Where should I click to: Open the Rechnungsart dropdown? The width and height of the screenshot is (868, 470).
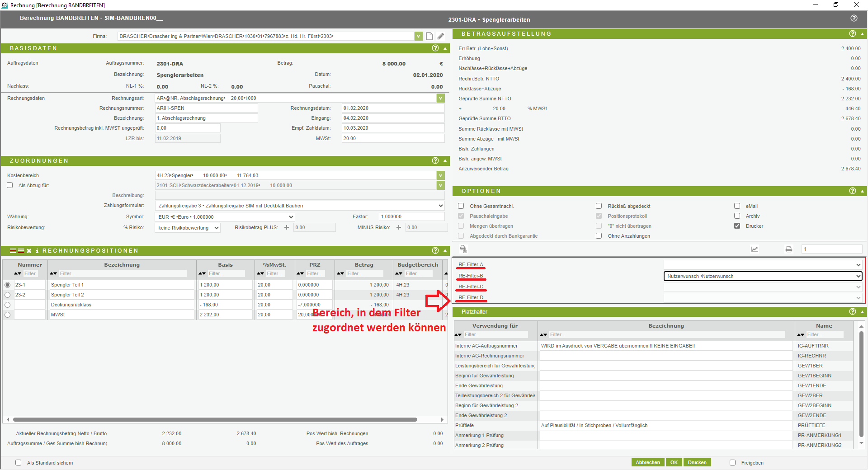tap(440, 98)
